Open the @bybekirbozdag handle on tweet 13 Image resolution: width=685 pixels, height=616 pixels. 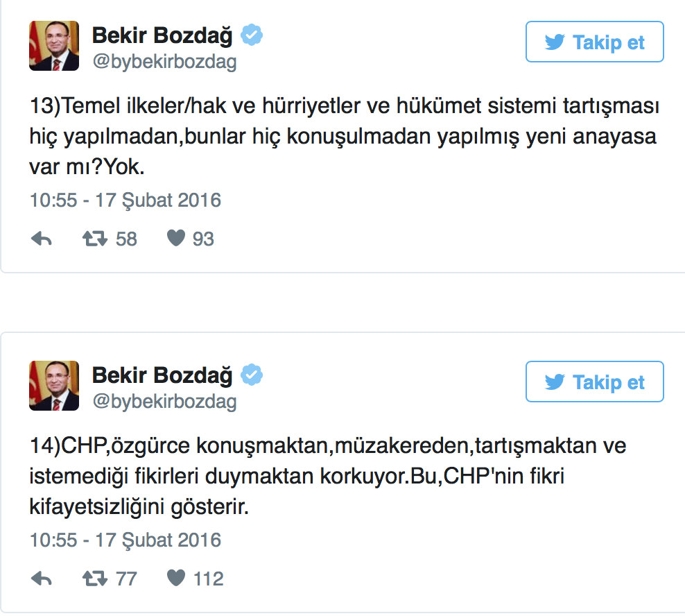(164, 61)
